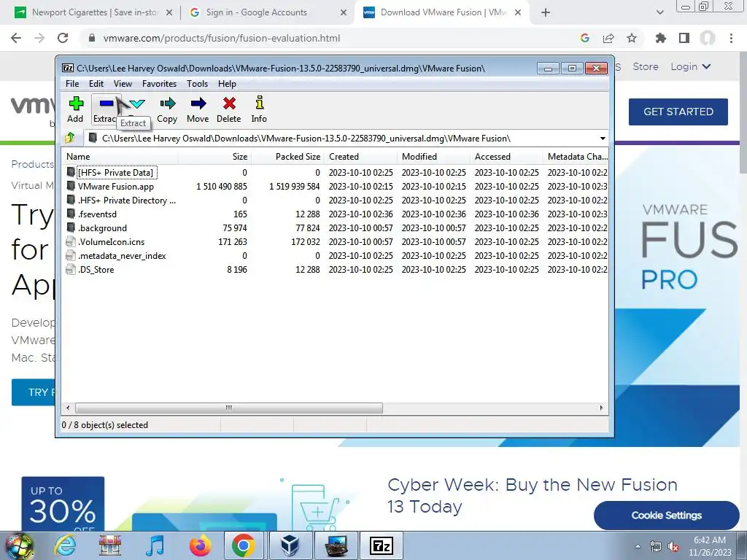Screen dimensions: 747x560
Task: Select the .metadata_never_index file
Action: tap(122, 256)
